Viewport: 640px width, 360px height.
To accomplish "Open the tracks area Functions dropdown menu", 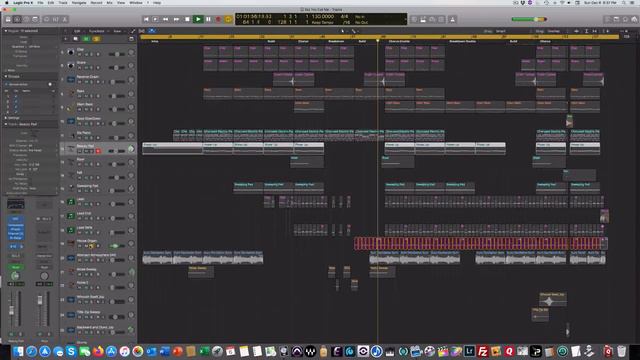I will pos(98,31).
